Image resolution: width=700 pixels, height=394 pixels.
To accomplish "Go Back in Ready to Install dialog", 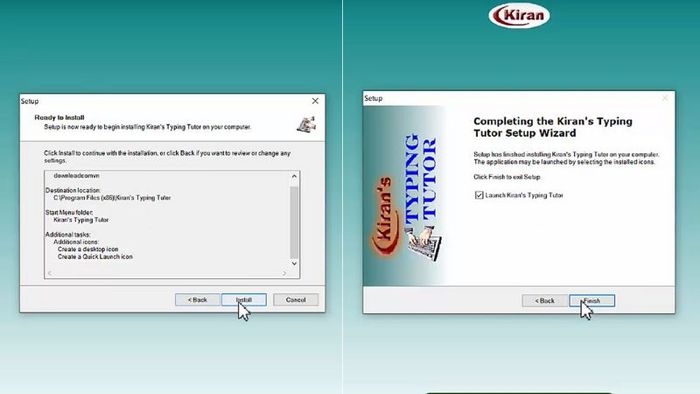I will pos(197,300).
